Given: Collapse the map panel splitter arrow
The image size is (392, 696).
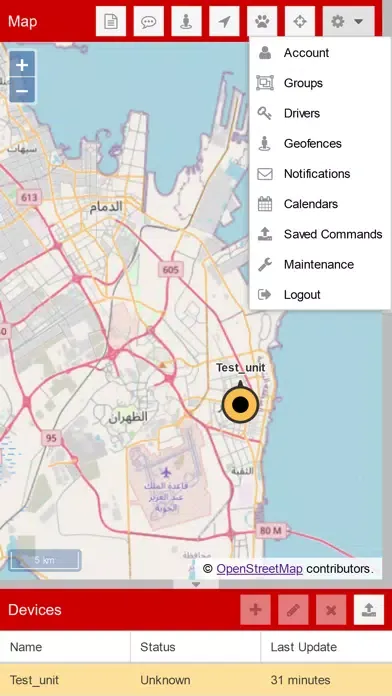Looking at the screenshot, I should [x=196, y=585].
